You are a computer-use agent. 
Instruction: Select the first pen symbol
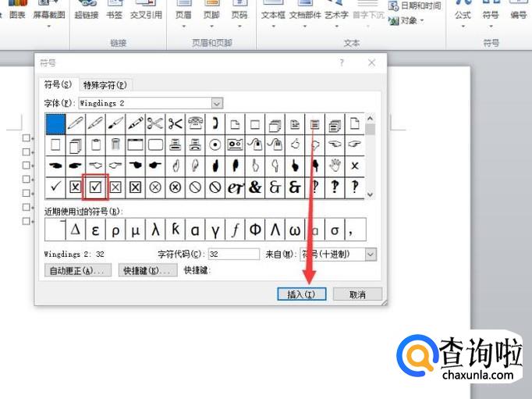pos(76,123)
